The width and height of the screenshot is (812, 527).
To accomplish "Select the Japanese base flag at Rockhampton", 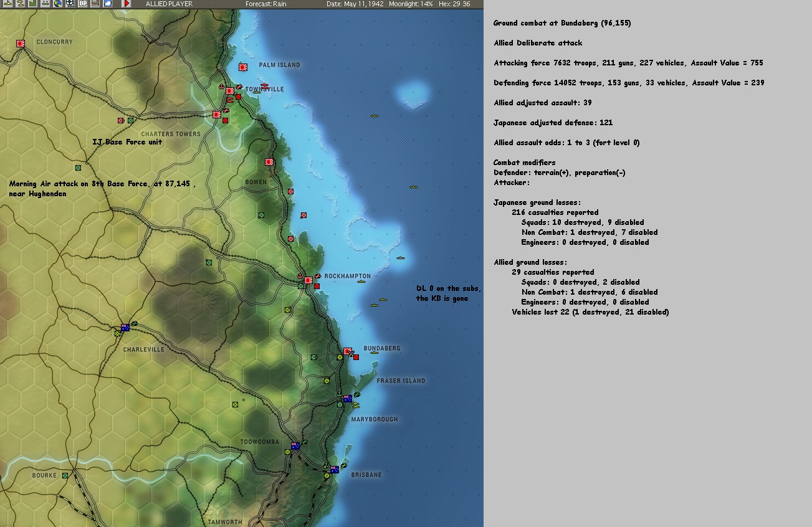I will 308,281.
